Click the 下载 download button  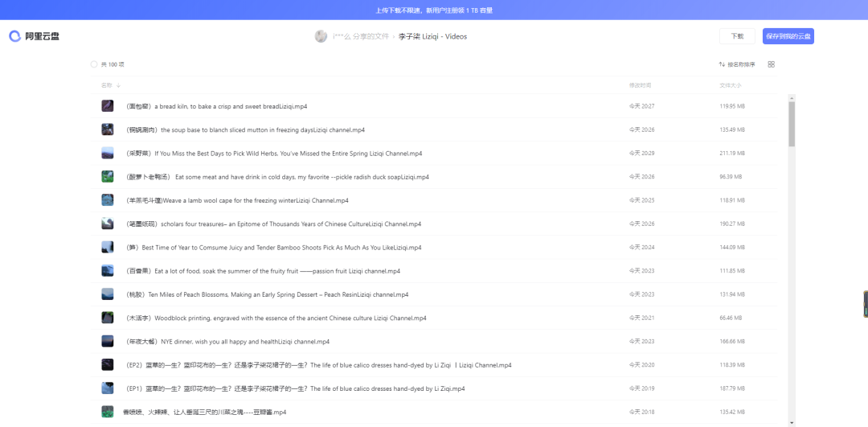point(737,36)
